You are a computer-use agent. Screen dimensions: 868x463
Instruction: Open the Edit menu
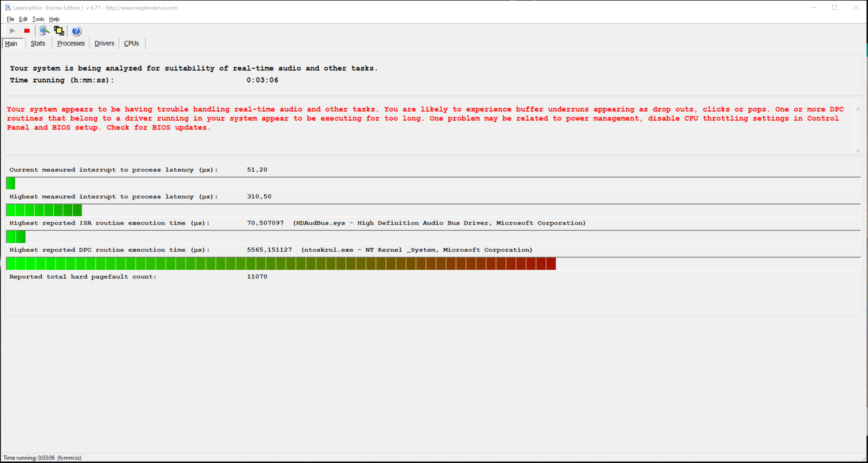pyautogui.click(x=23, y=19)
